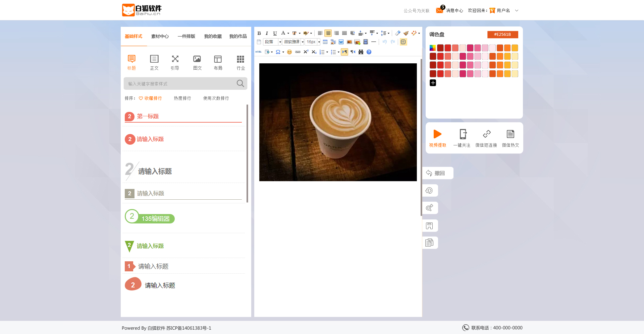Click the redo arrow in editor toolbar
The height and width of the screenshot is (334, 644).
[x=393, y=42]
